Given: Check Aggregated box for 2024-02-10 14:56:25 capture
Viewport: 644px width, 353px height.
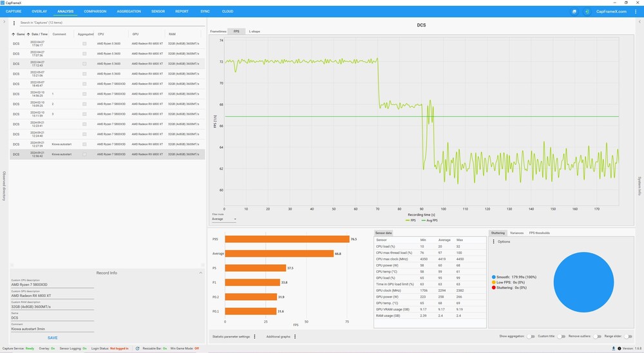Looking at the screenshot, I should point(84,93).
